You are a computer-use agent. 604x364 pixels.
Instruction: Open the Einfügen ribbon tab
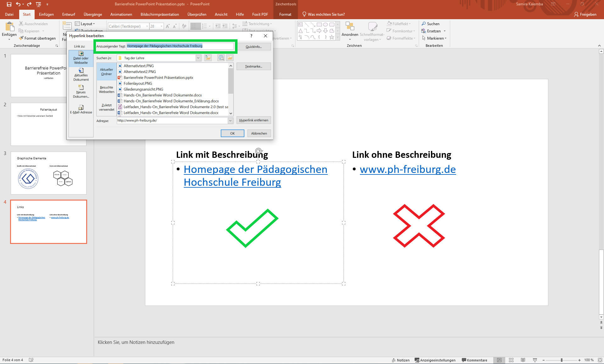tap(46, 14)
